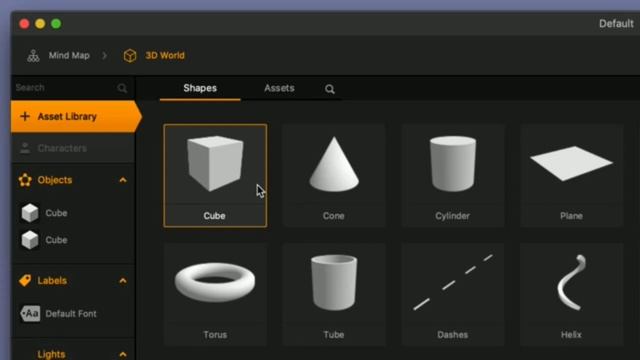Image resolution: width=640 pixels, height=360 pixels.
Task: Click the Labels tag icon
Action: pyautogui.click(x=25, y=280)
